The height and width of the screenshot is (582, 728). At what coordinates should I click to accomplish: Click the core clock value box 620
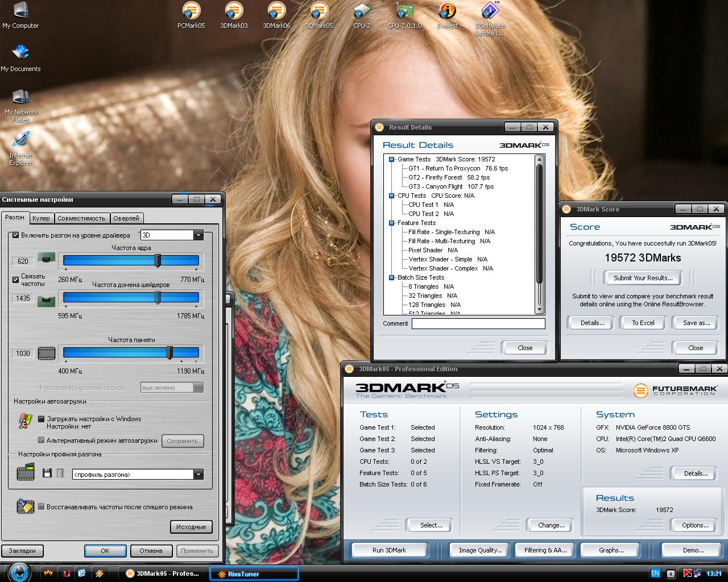point(23,261)
